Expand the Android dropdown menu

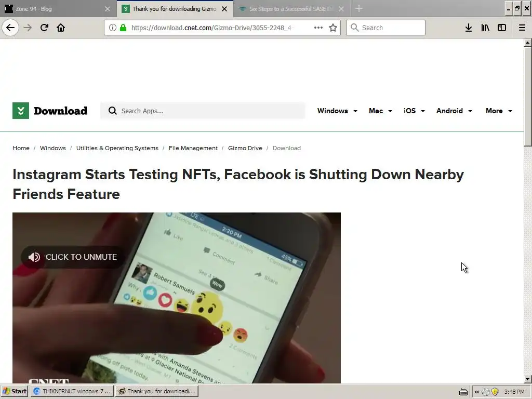coord(454,111)
